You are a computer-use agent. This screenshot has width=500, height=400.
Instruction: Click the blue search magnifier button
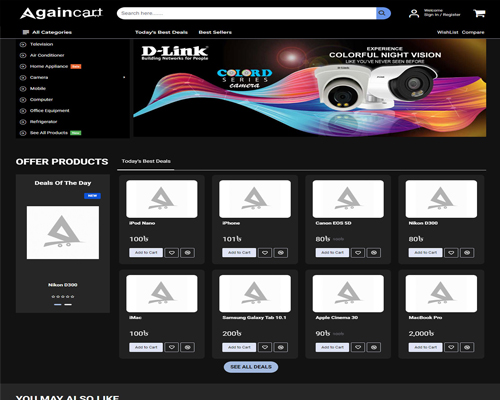coord(382,13)
